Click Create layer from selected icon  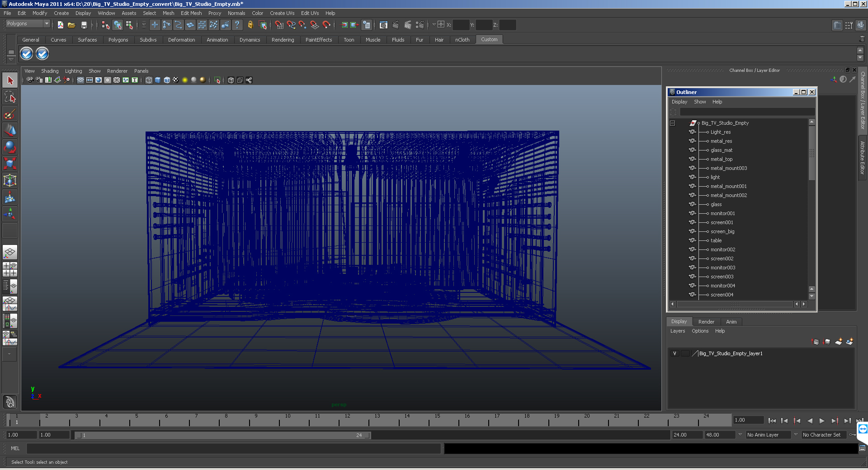click(849, 342)
